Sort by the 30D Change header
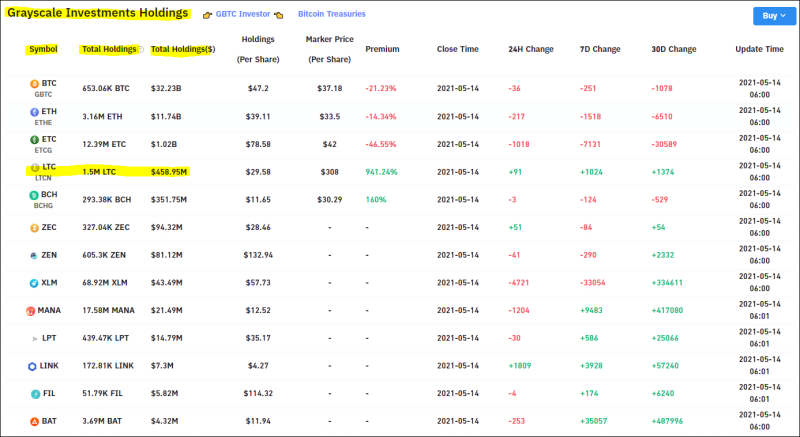Screen dimensions: 800x437 point(673,49)
